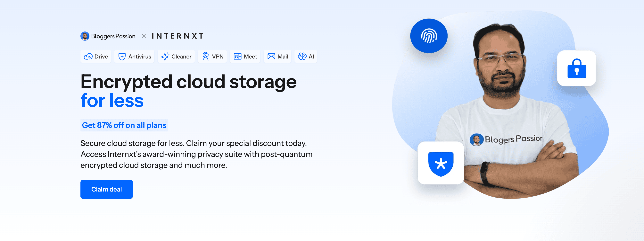Click 'Access Internxt's award-winning privacy suite' line
The width and height of the screenshot is (644, 241).
196,154
